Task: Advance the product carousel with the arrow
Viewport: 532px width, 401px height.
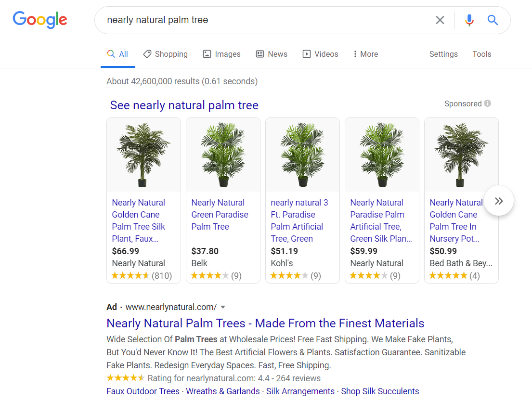Action: (x=499, y=200)
